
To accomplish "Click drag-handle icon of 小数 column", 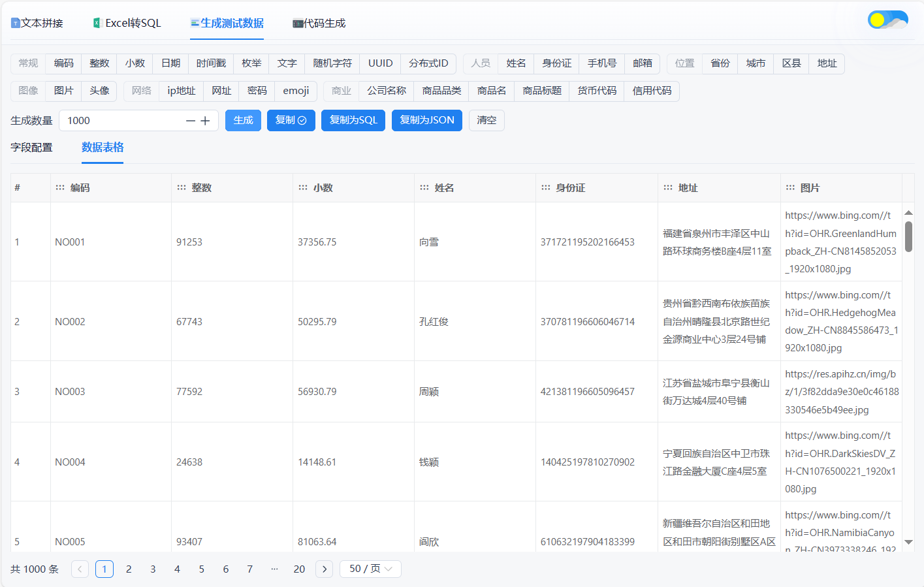I will tap(303, 187).
